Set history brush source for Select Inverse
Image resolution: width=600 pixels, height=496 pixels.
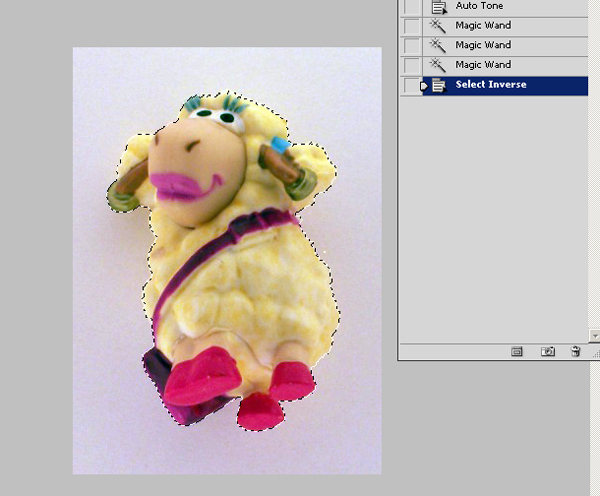412,85
